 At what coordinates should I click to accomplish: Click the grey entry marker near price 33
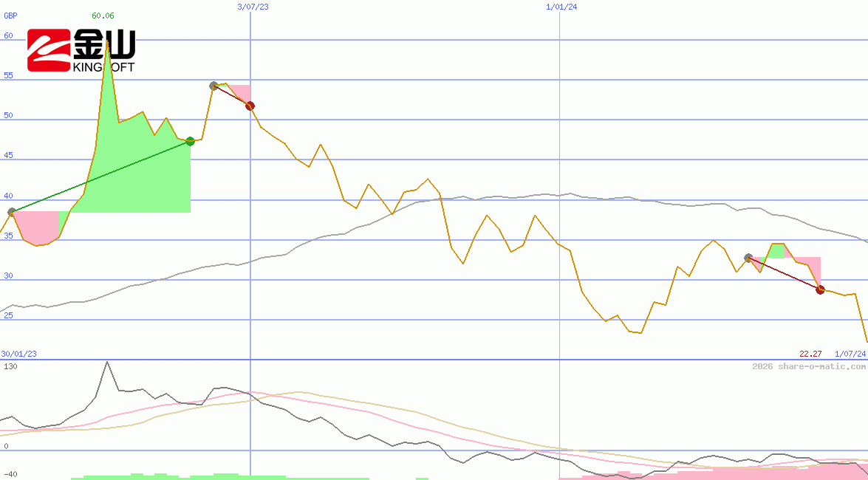tap(748, 258)
